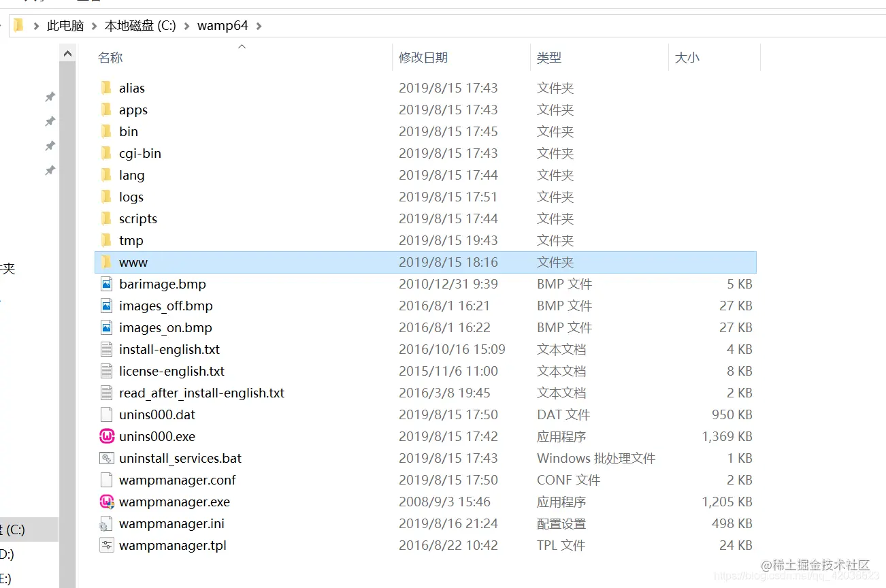Screen dimensions: 886x588
Task: Go to 此电脑 in the address bar
Action: (x=65, y=26)
